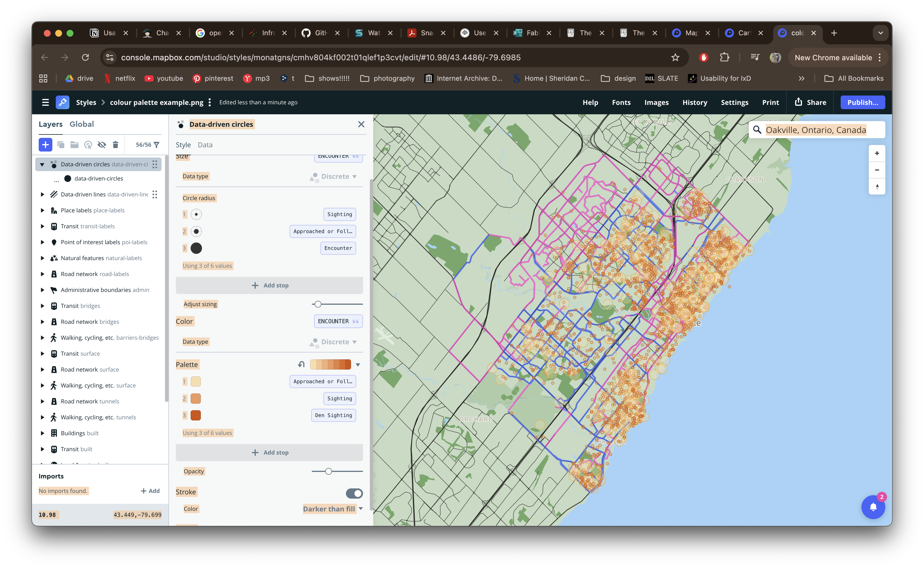
Task: Open the layer filter funnel icon
Action: [157, 145]
